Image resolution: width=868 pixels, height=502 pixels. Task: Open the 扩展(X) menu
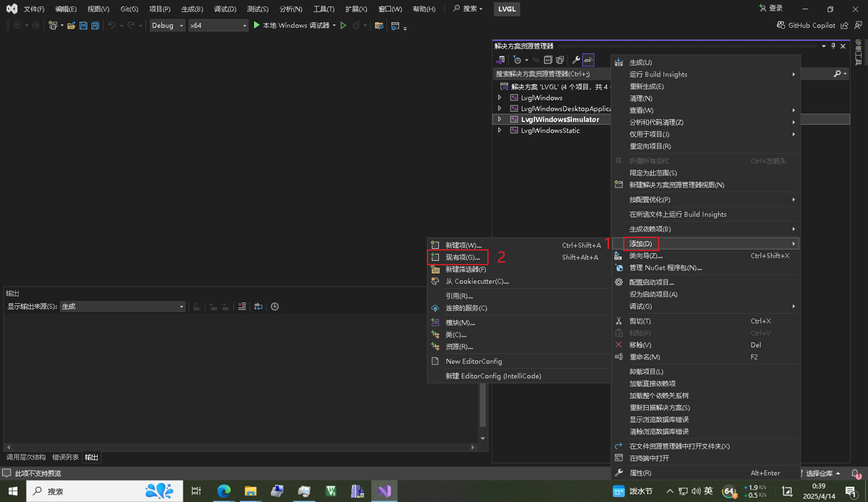coord(356,9)
